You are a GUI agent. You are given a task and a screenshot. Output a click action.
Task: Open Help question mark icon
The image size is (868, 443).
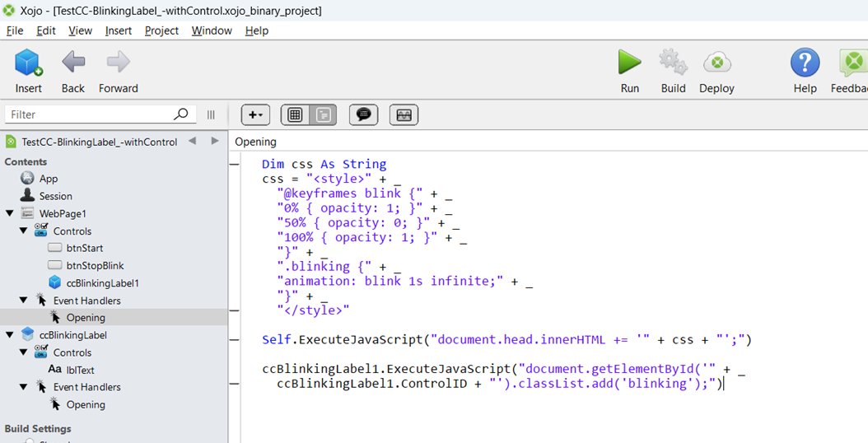click(805, 62)
